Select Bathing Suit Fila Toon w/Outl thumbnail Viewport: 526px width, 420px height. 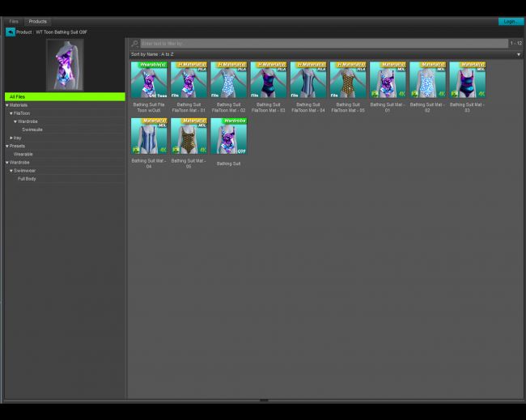click(149, 80)
